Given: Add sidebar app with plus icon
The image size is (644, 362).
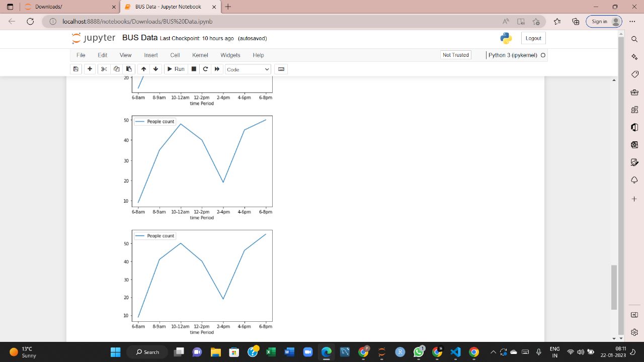Looking at the screenshot, I should click(x=634, y=199).
